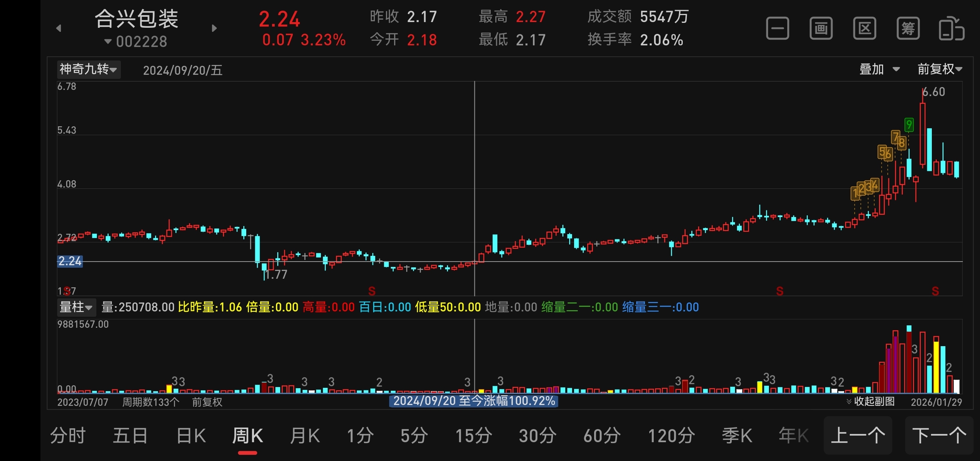Viewport: 980px width, 461px height.
Task: Select the 分时 tab
Action: [x=68, y=436]
